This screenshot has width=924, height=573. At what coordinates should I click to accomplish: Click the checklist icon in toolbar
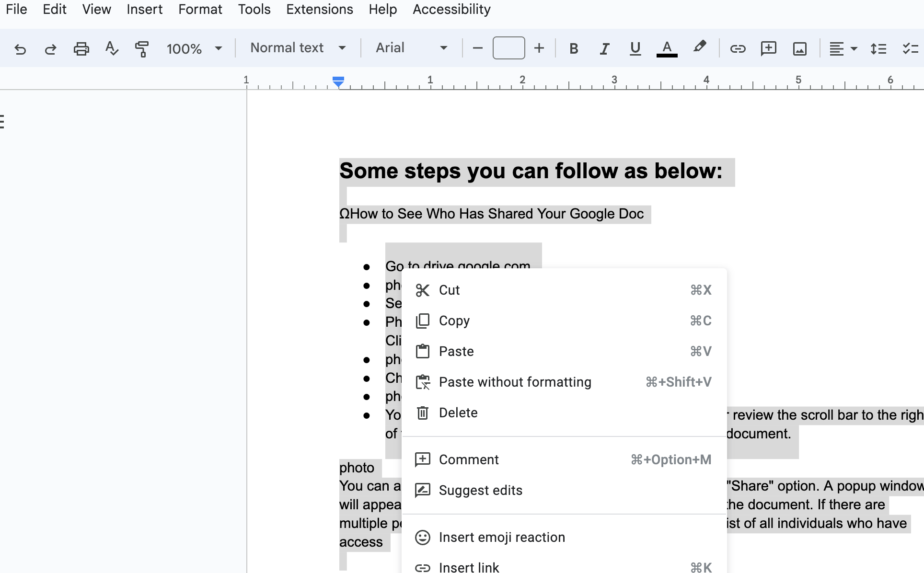(910, 48)
